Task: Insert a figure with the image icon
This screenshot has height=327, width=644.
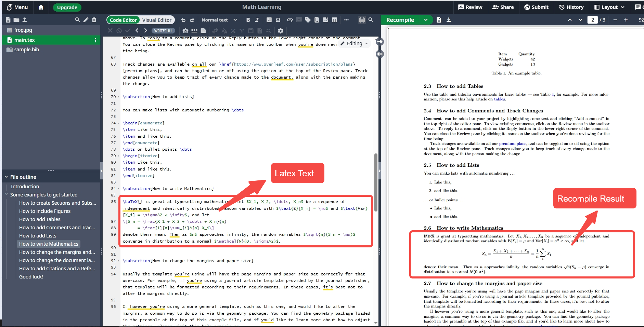Action: [x=325, y=20]
